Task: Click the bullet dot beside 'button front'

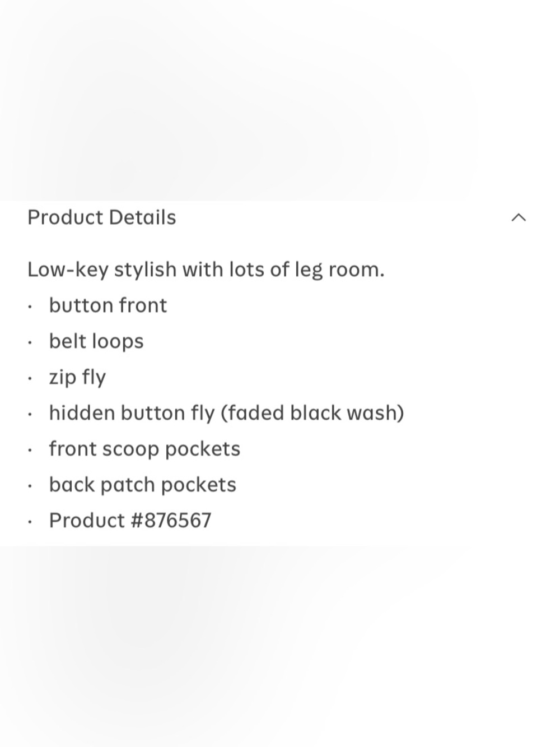Action: (30, 307)
